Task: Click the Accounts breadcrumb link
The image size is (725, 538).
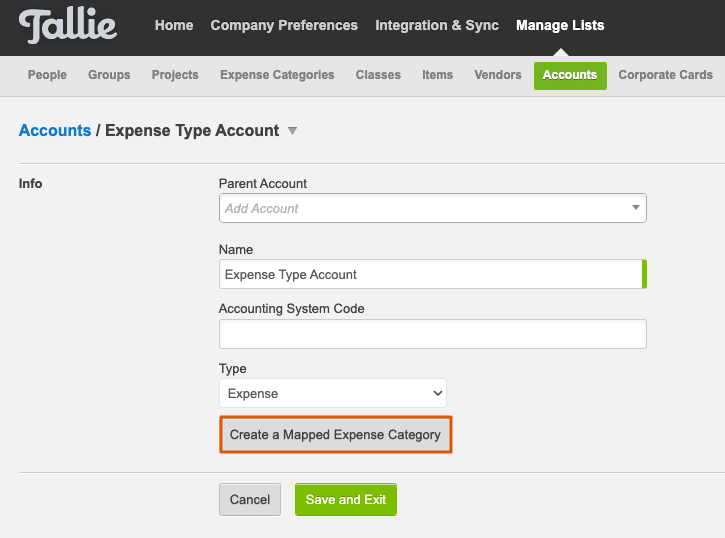Action: pyautogui.click(x=55, y=131)
